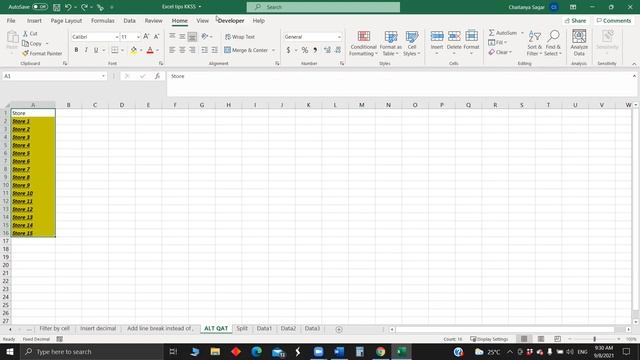Apply the red Font Color
The width and height of the screenshot is (640, 360).
point(150,50)
